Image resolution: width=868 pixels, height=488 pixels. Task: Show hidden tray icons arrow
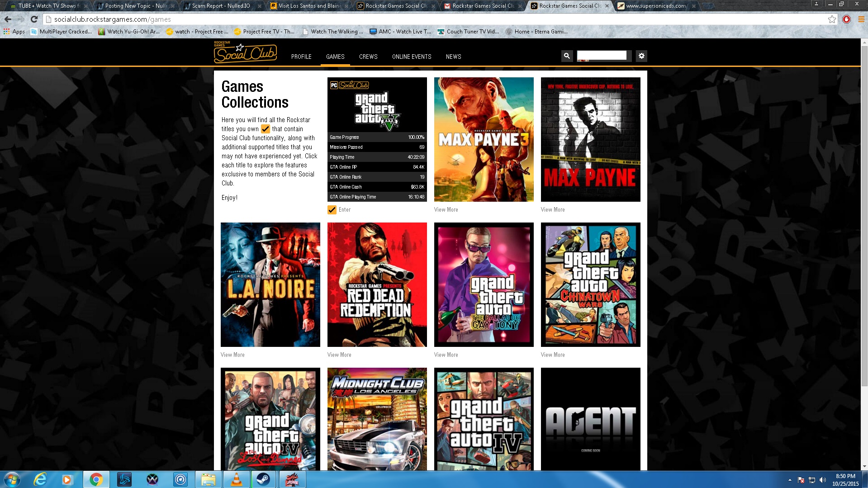click(x=790, y=480)
